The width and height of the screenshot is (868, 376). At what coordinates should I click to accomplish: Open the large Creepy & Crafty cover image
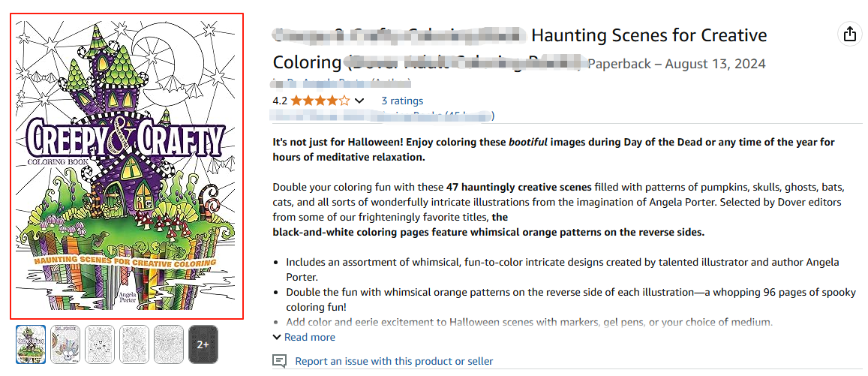click(126, 166)
